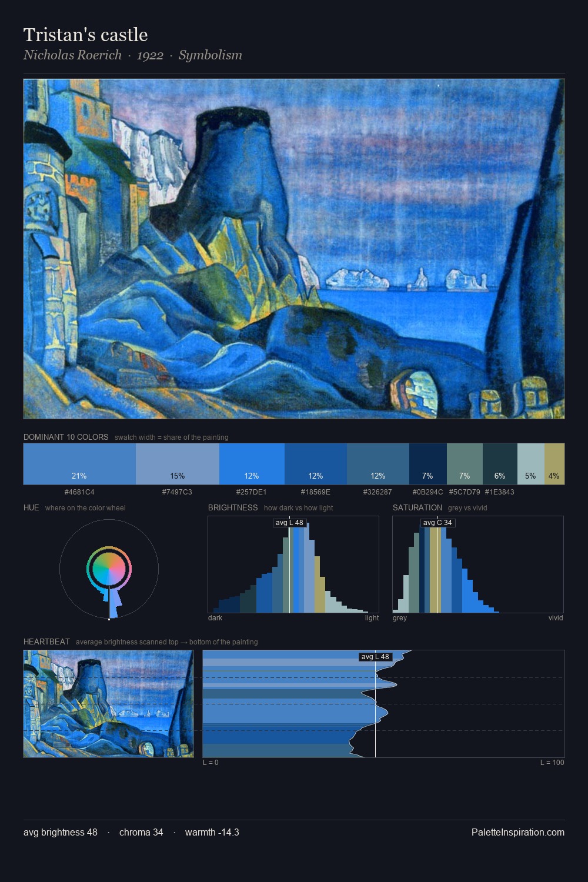This screenshot has width=588, height=882.
Task: Click the artist name Nicholas Roerich
Action: click(x=72, y=55)
